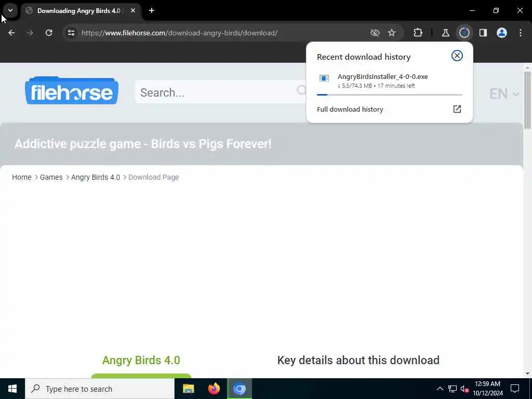Close the Recent download history popup
Image resolution: width=532 pixels, height=399 pixels.
point(457,56)
